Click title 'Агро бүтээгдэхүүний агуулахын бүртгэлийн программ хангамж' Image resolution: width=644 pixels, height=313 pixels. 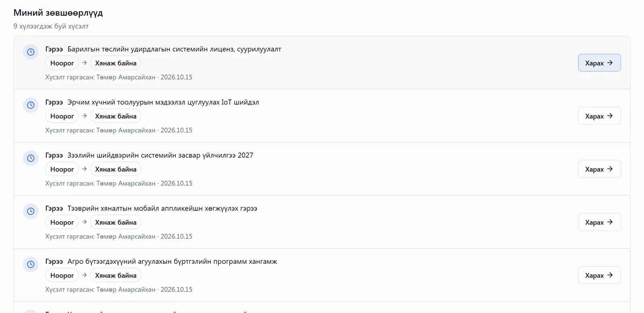pos(172,262)
